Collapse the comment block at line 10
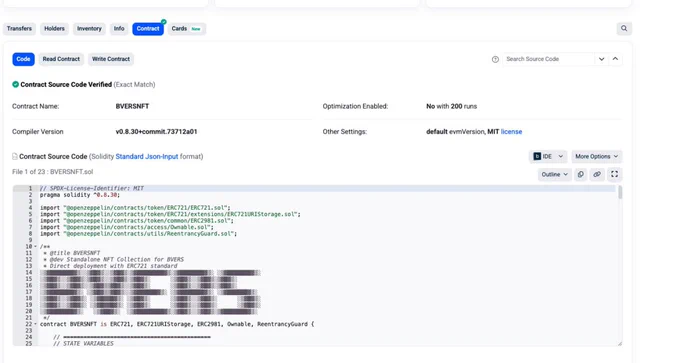 tap(36, 247)
